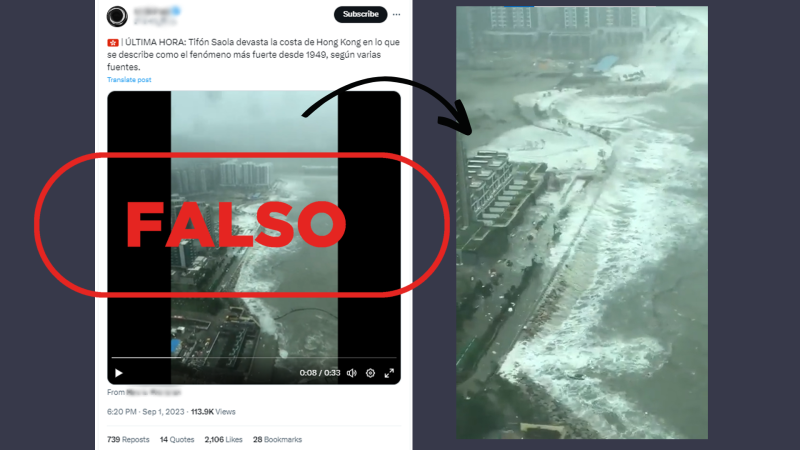Click the 0:08 / 0:33 time display
The width and height of the screenshot is (800, 450).
click(x=320, y=373)
